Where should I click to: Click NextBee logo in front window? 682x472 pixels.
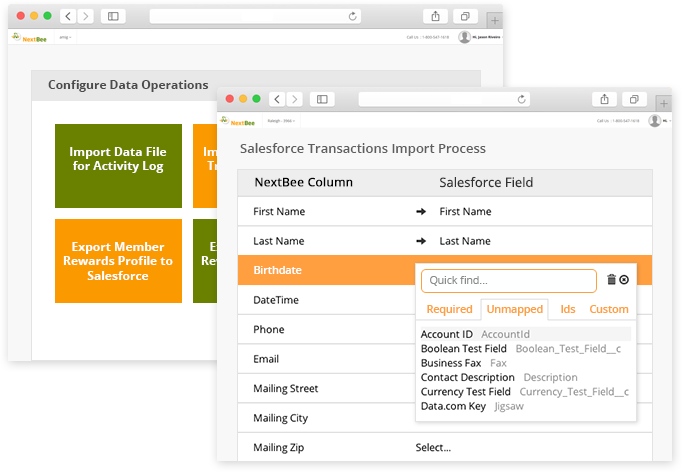[237, 121]
